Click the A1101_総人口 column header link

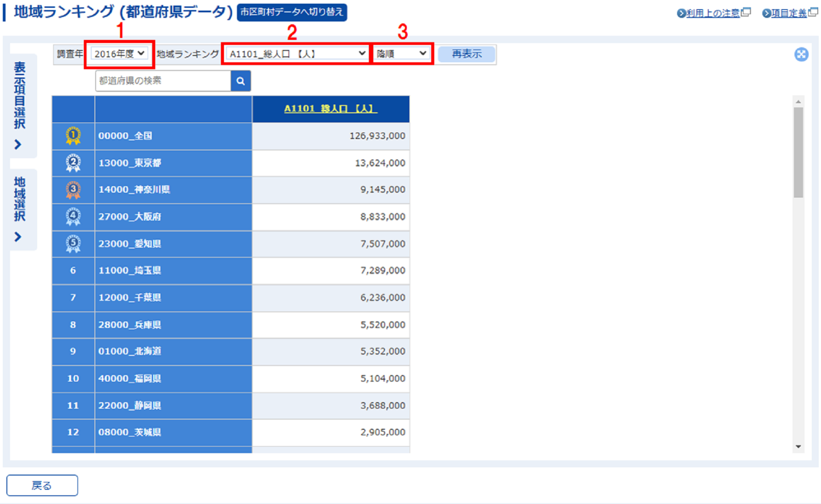(x=330, y=109)
